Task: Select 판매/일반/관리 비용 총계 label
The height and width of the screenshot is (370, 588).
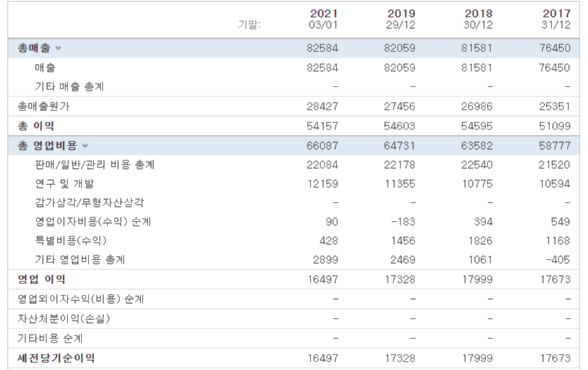Action: pos(95,165)
